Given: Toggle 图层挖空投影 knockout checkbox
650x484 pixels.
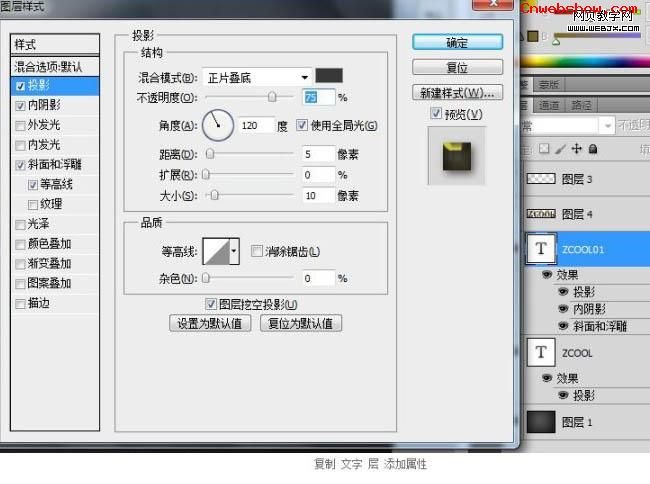Looking at the screenshot, I should click(x=211, y=304).
